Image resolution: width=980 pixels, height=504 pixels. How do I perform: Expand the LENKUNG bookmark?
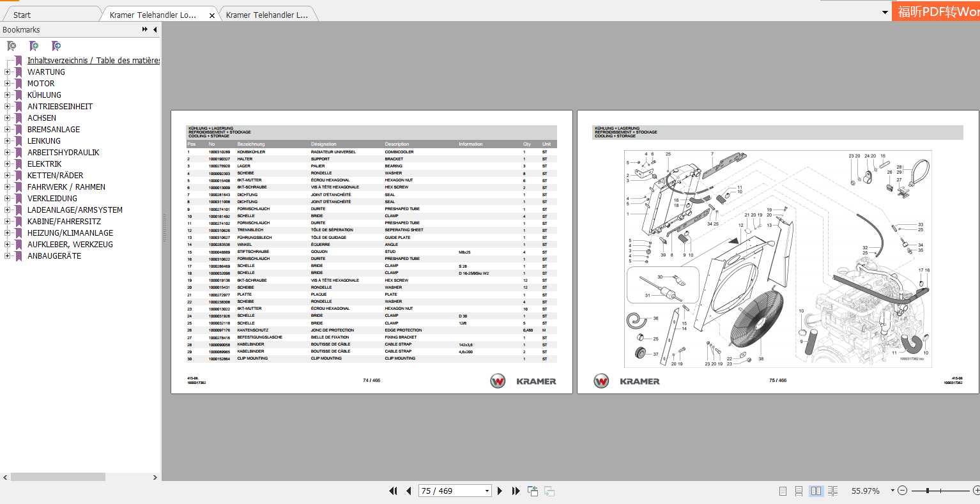point(7,141)
